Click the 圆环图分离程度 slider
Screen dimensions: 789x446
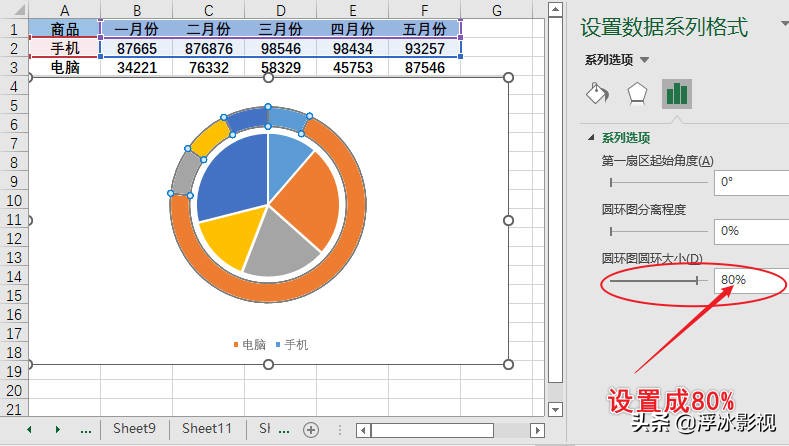tap(658, 231)
